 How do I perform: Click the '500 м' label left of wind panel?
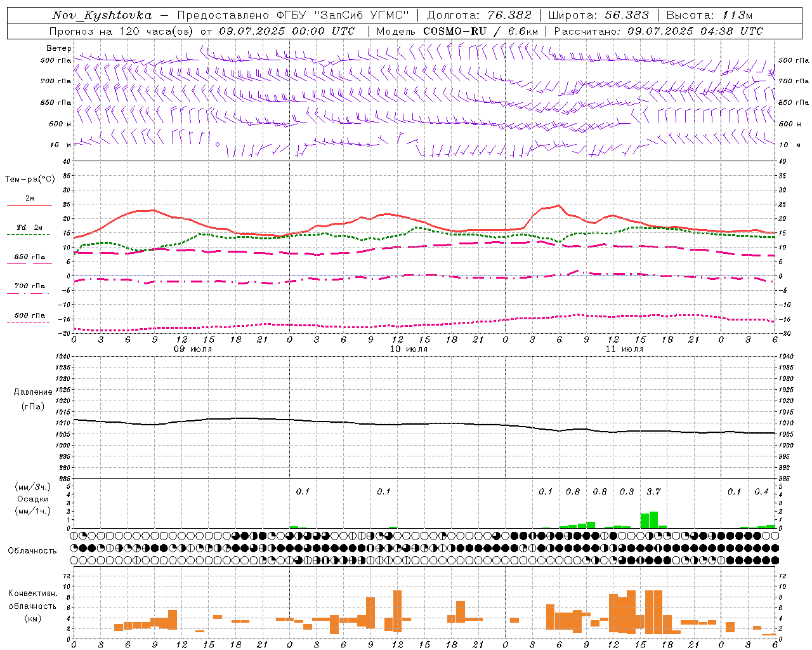[60, 124]
